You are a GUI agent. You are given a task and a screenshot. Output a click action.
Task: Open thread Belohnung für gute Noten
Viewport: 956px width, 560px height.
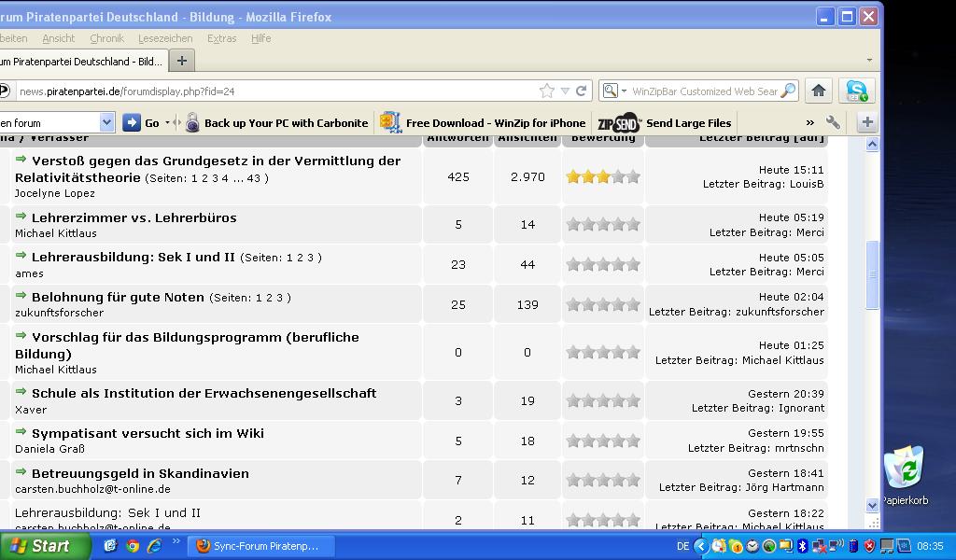(118, 297)
